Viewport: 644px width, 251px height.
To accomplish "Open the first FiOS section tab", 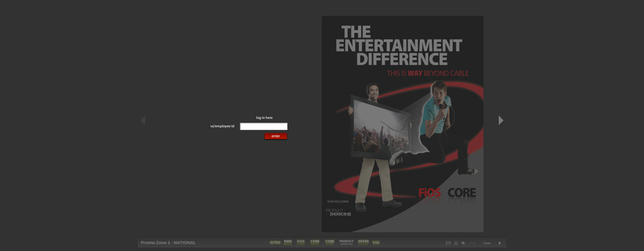I will coord(288,242).
